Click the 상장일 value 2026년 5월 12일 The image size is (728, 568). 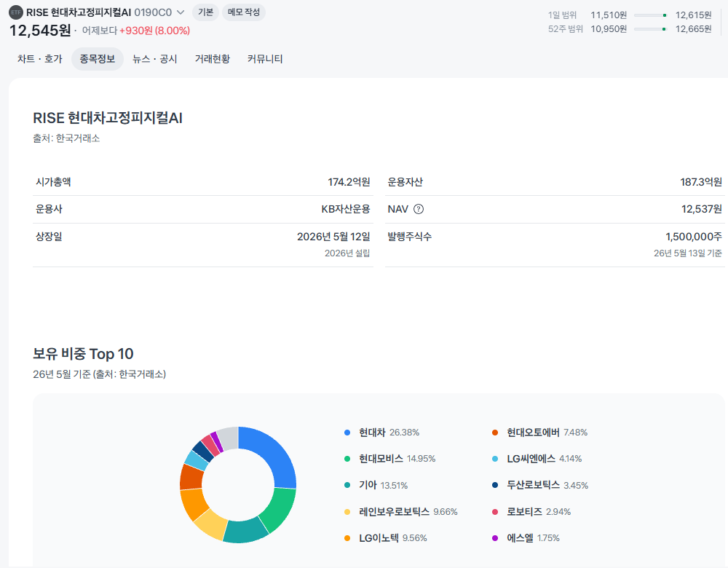click(333, 237)
